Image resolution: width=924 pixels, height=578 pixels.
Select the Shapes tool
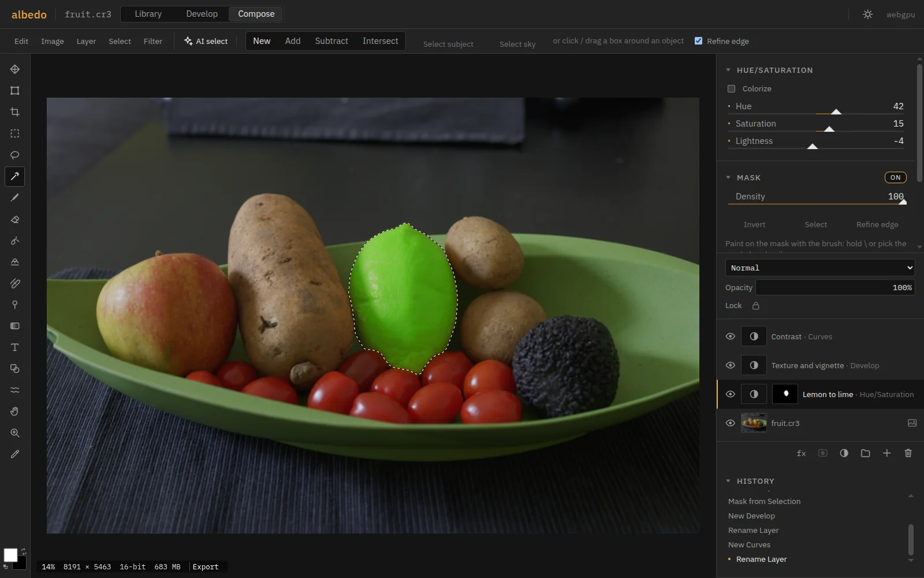[x=15, y=369]
